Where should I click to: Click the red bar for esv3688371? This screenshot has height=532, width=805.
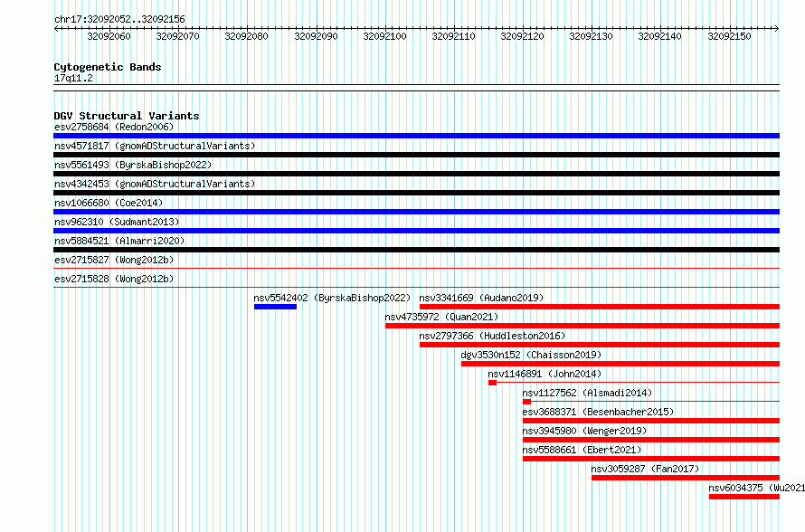click(651, 421)
